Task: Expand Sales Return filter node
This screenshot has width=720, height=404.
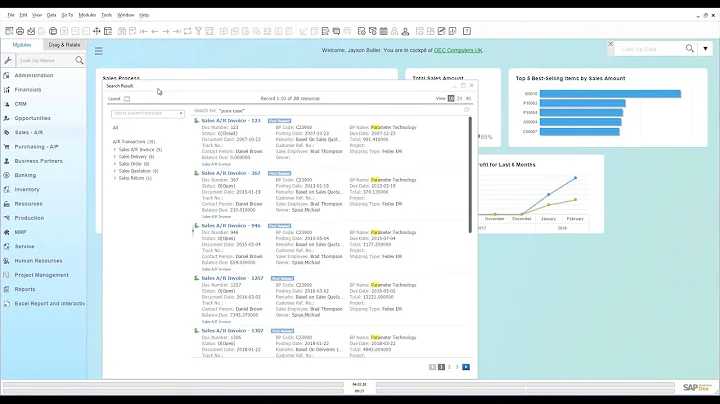Action: coord(115,178)
